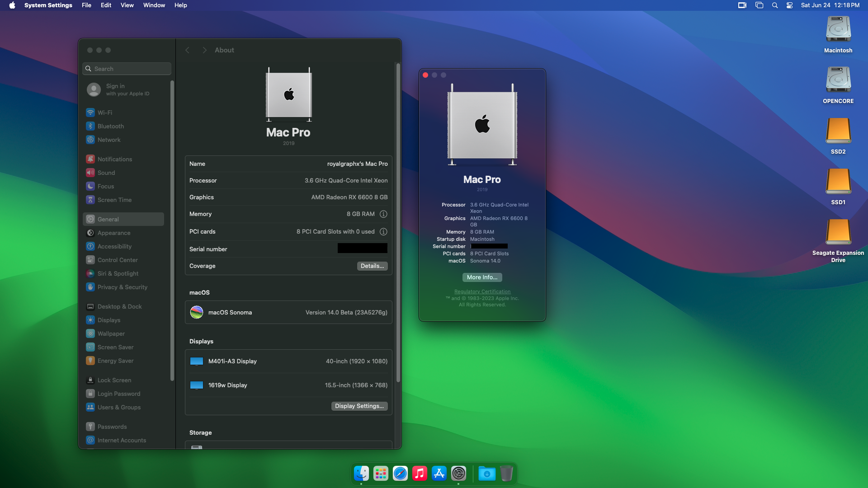Viewport: 868px width, 488px height.
Task: Click the Name row royalgraphx's Mac Pro
Action: [288, 164]
